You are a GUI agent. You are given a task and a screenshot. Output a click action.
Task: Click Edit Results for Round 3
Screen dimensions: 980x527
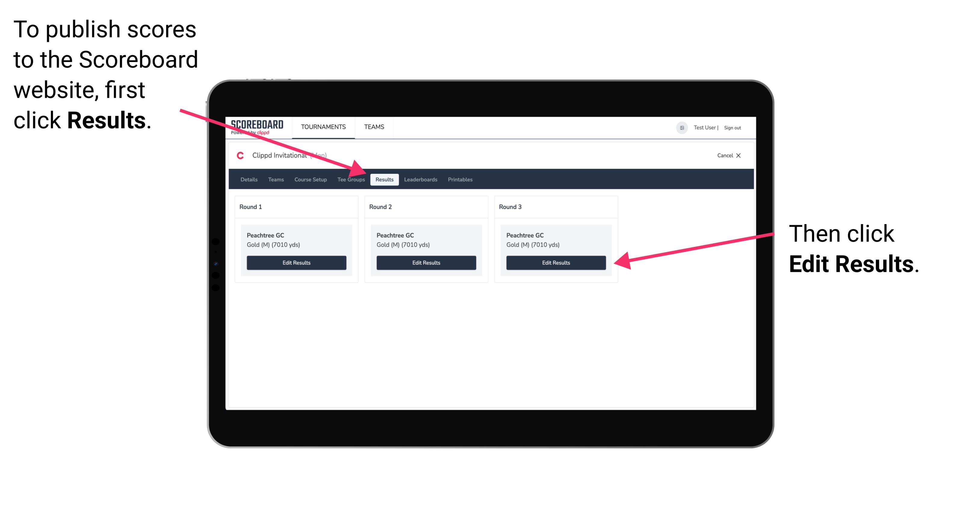[x=555, y=263]
